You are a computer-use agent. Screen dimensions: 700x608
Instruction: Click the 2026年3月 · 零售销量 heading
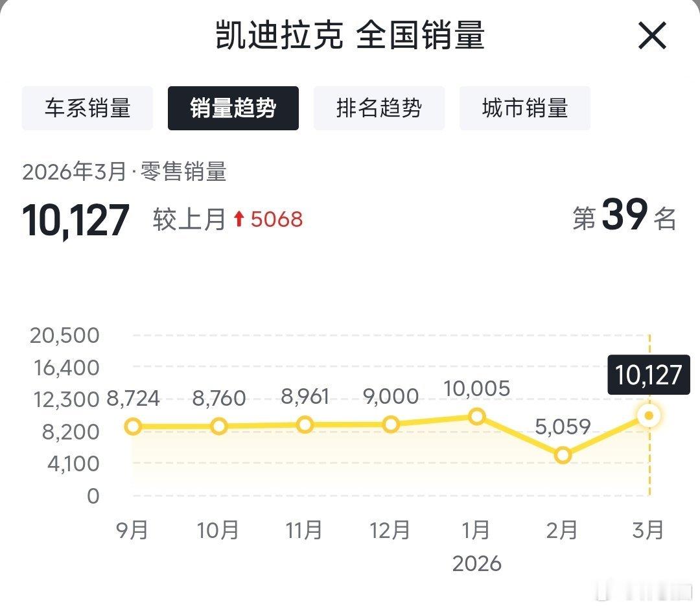pos(124,172)
